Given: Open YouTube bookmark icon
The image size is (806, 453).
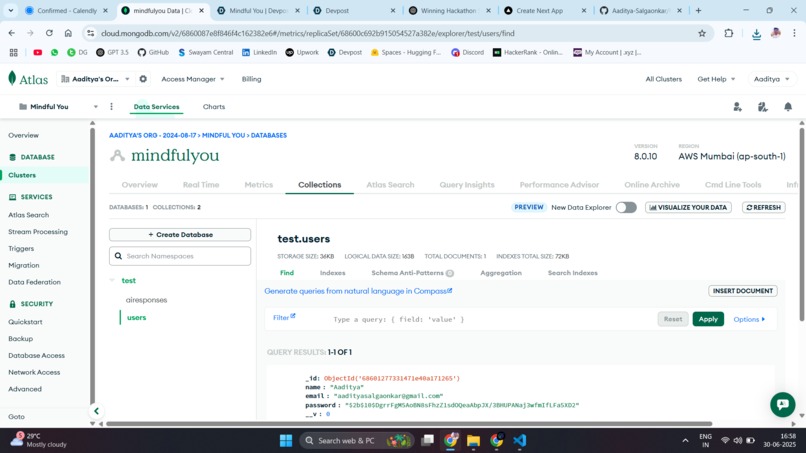Looking at the screenshot, I should click(x=38, y=52).
